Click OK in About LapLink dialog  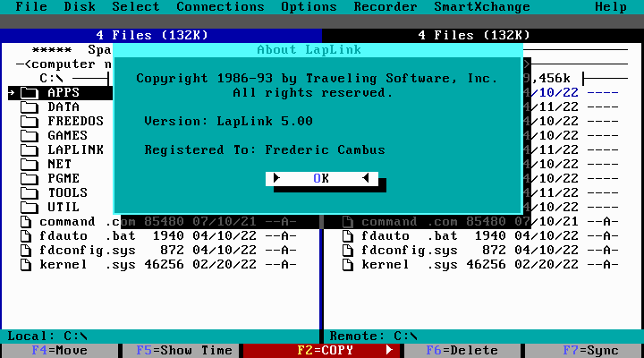coord(322,178)
